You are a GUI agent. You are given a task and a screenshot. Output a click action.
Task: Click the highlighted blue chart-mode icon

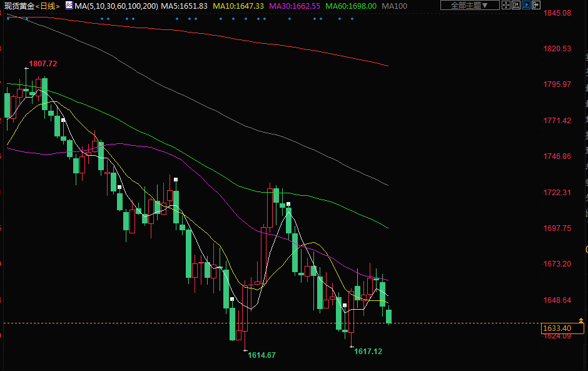527,6
